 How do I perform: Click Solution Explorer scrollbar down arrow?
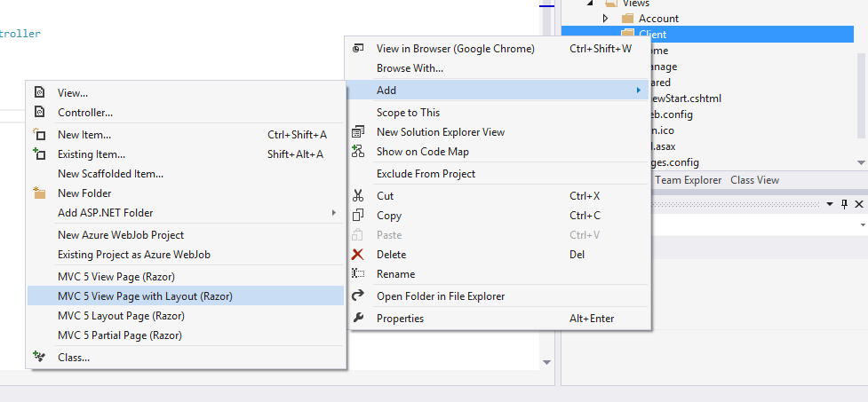[x=861, y=163]
